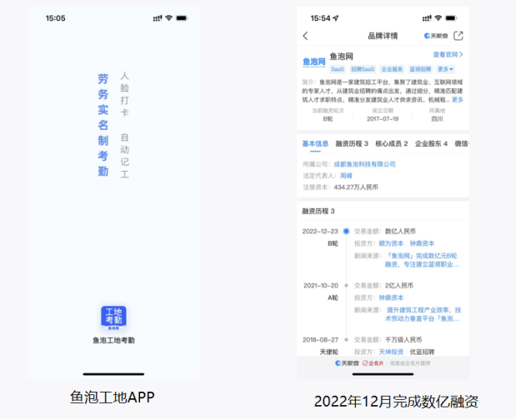The image size is (516, 420).
Task: Tap the 劳务实名制考勤 vertical slogan
Action: pyautogui.click(x=103, y=125)
